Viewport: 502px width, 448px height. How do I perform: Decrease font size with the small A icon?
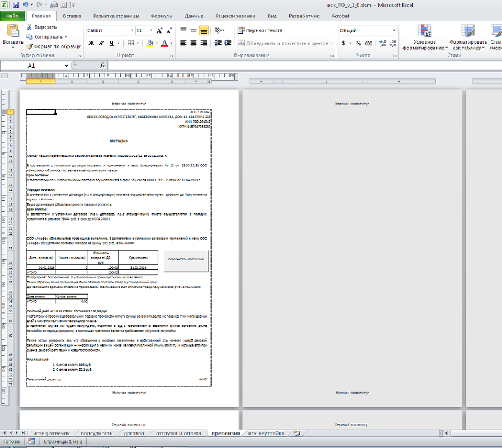coord(170,31)
